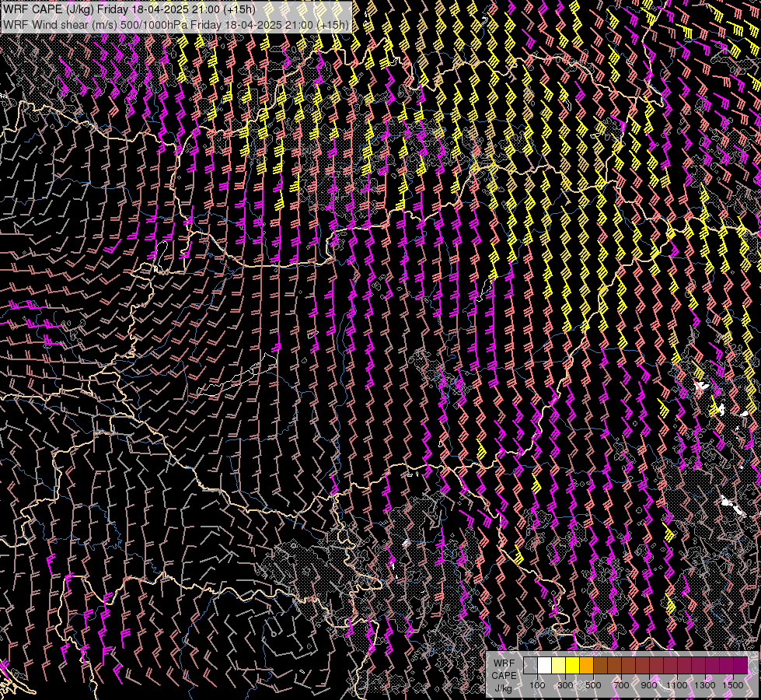The height and width of the screenshot is (700, 761).
Task: Click the pale yellow CAPE legend swatch
Action: [x=559, y=665]
